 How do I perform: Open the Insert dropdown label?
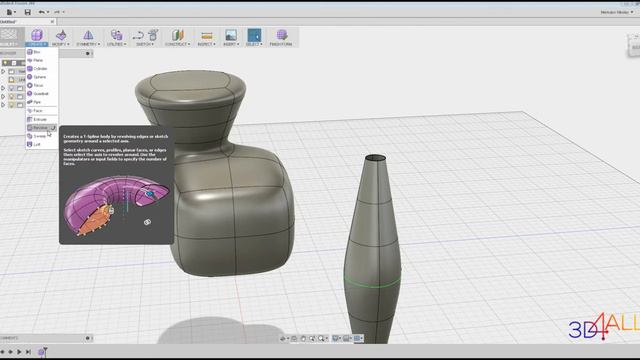(231, 44)
